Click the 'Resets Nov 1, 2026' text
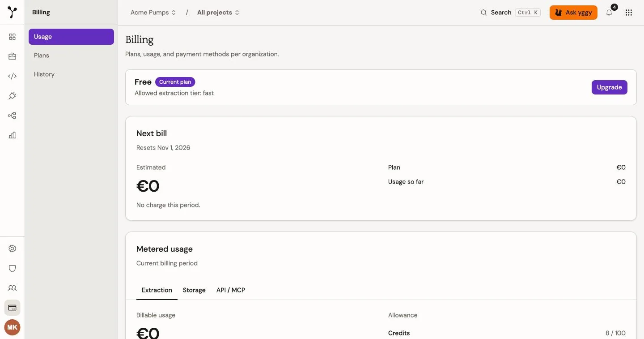The image size is (644, 339). coord(163,148)
